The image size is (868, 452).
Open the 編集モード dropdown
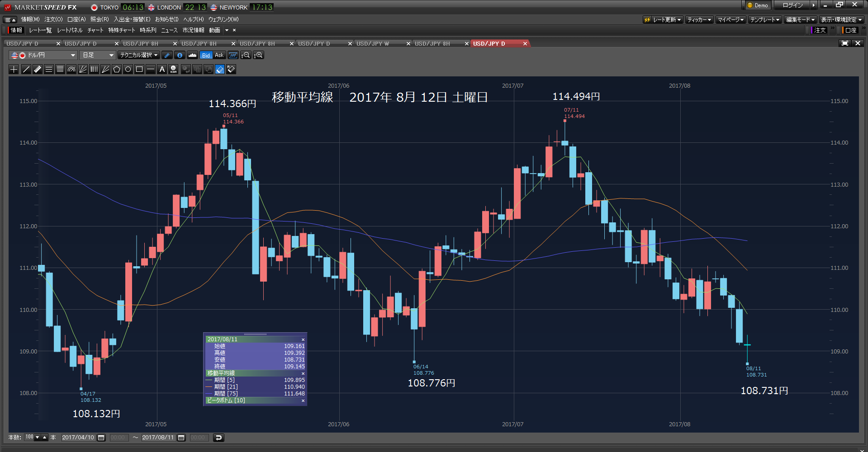point(801,19)
